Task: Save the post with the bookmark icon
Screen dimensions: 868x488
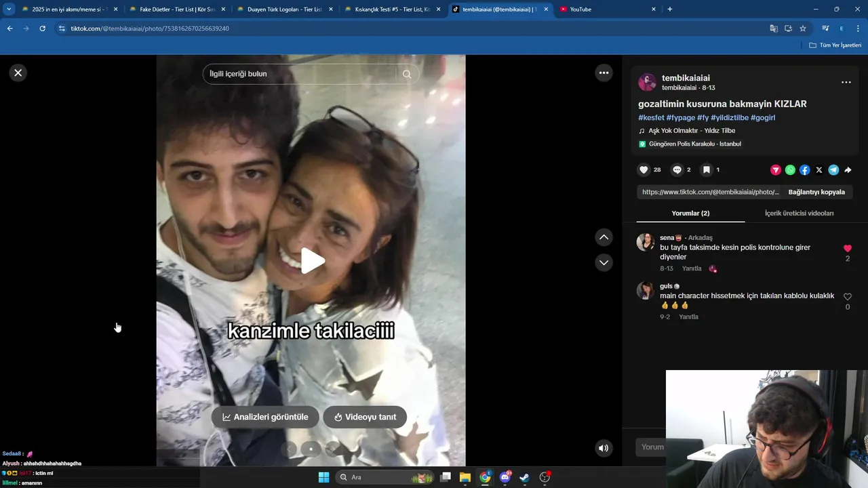Action: [x=706, y=170]
